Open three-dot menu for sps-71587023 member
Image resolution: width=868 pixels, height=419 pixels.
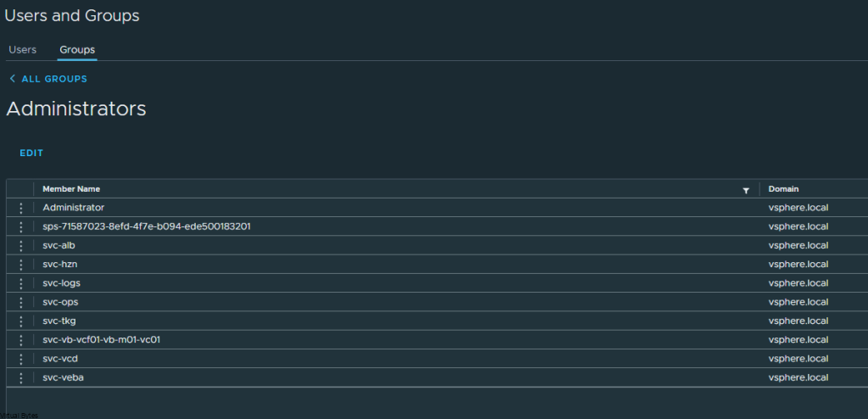click(21, 226)
